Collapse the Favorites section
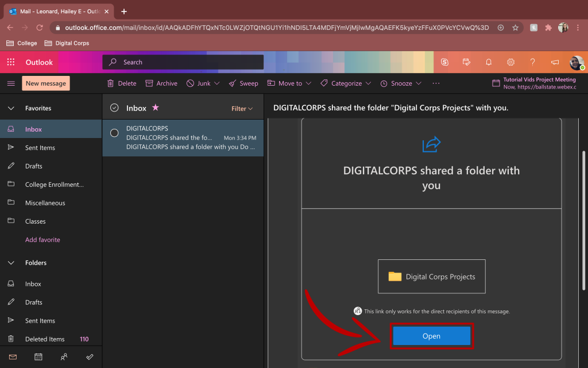The image size is (588, 368). 11,108
